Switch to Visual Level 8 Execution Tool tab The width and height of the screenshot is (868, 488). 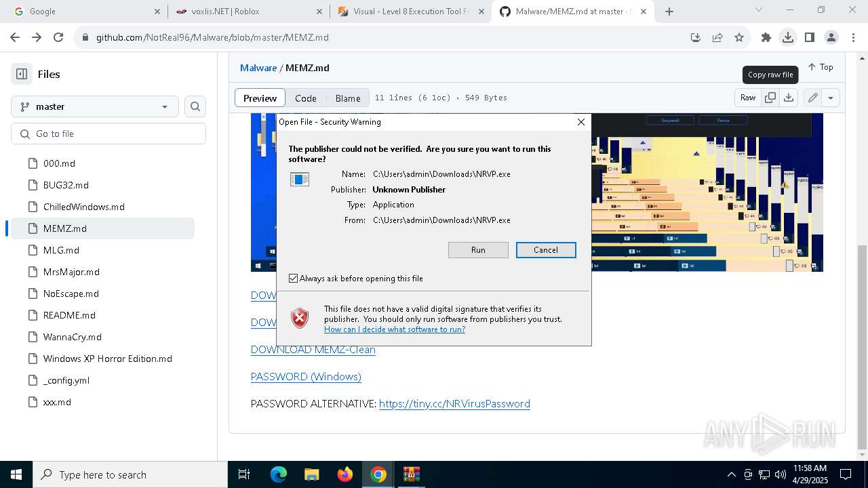pos(411,12)
